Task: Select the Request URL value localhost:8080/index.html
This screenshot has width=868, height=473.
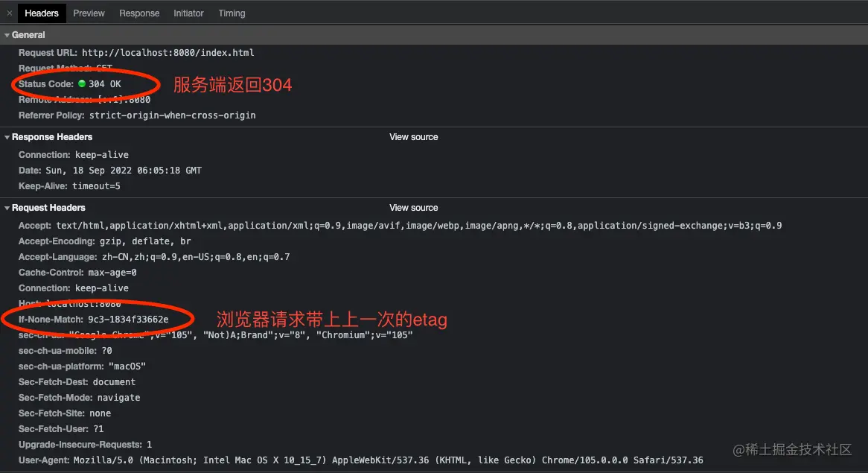Action: click(167, 53)
